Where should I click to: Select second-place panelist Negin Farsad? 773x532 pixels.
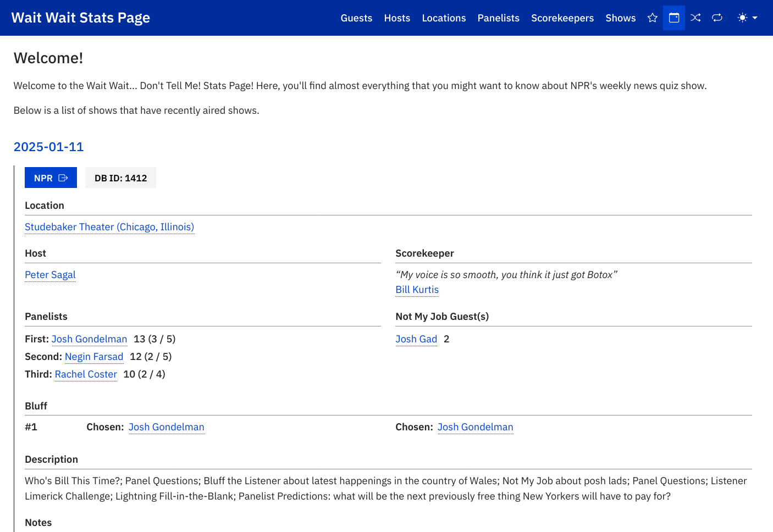tap(94, 357)
